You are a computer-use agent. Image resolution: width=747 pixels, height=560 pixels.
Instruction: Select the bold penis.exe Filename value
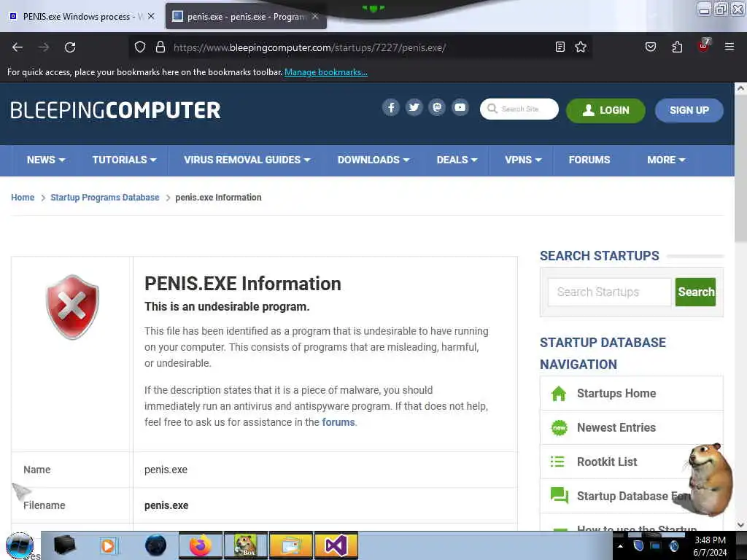[166, 505]
